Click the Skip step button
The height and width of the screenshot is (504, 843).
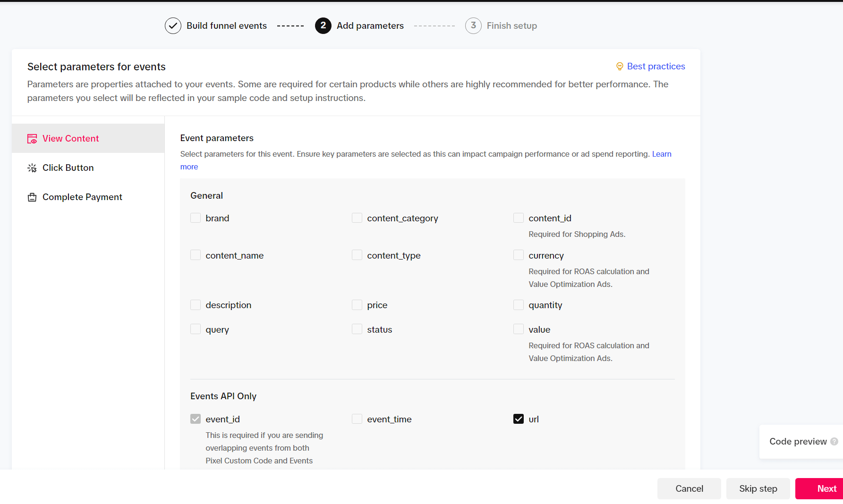tap(758, 489)
